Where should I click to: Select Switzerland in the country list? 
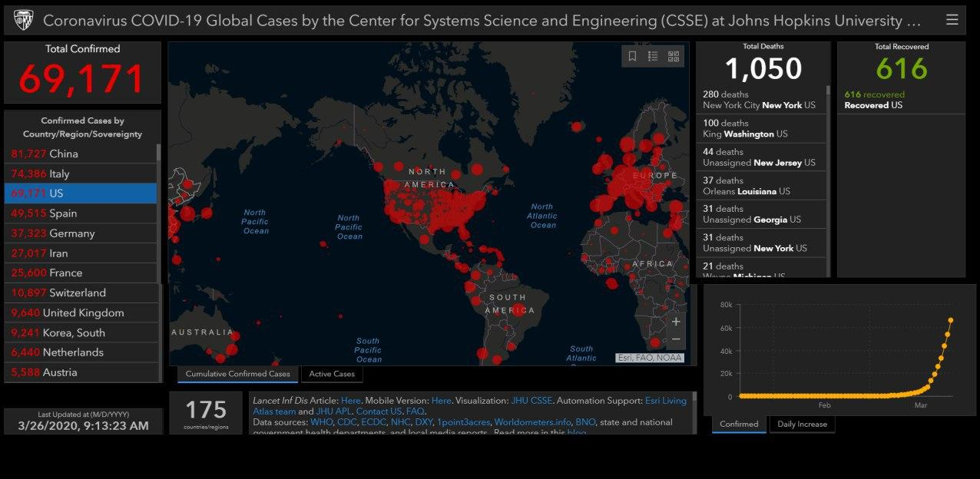[81, 292]
